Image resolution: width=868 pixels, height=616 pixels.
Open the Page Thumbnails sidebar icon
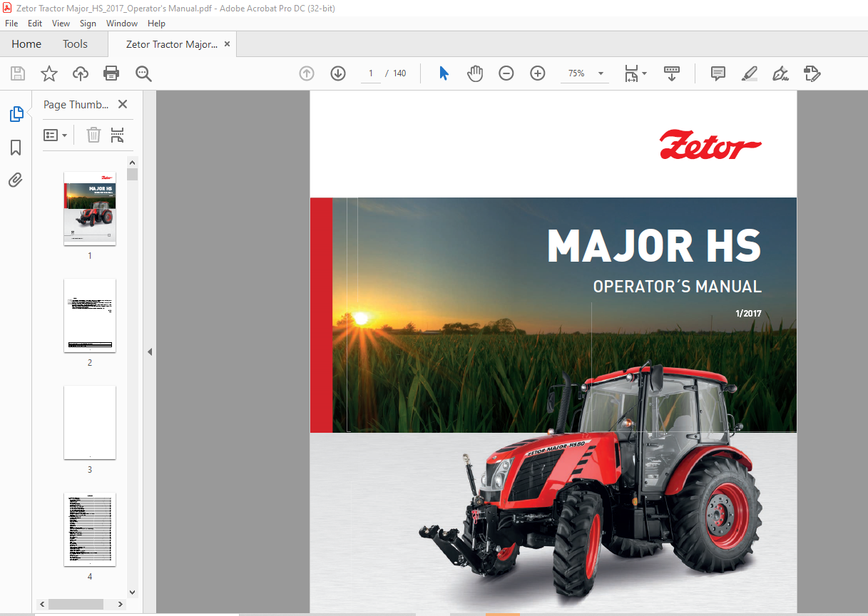[x=16, y=114]
